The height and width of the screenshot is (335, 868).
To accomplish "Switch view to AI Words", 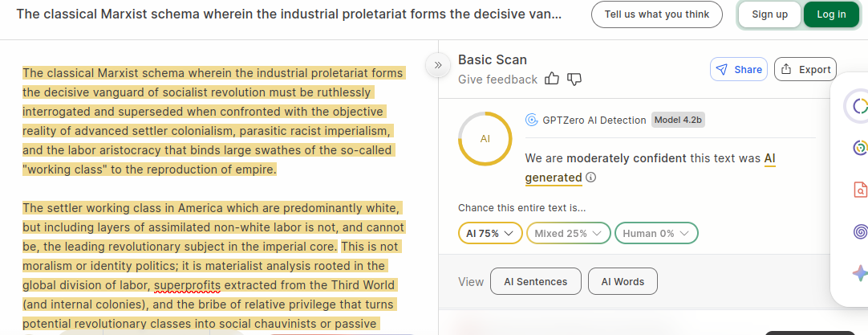I will (x=623, y=282).
